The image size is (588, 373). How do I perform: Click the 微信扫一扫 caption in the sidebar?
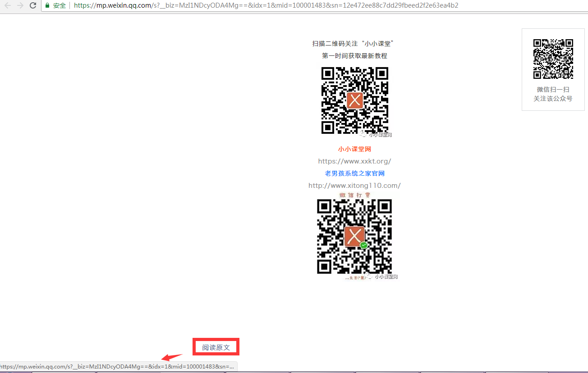click(553, 90)
